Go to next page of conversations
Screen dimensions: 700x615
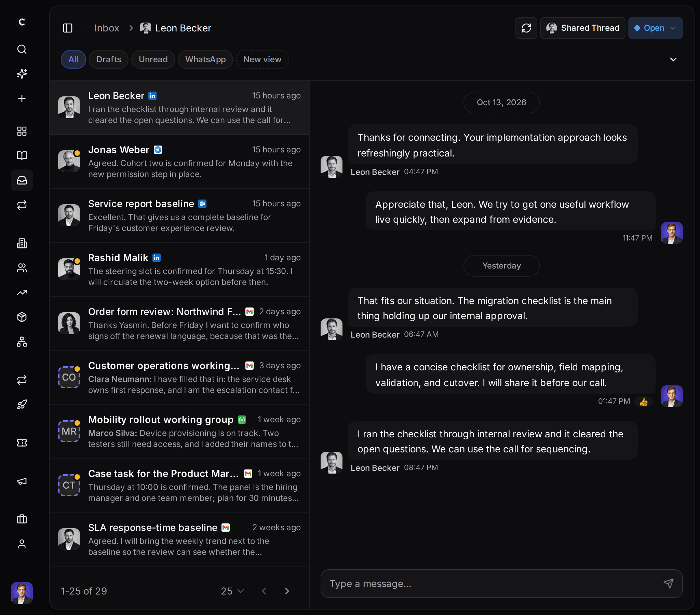(287, 591)
